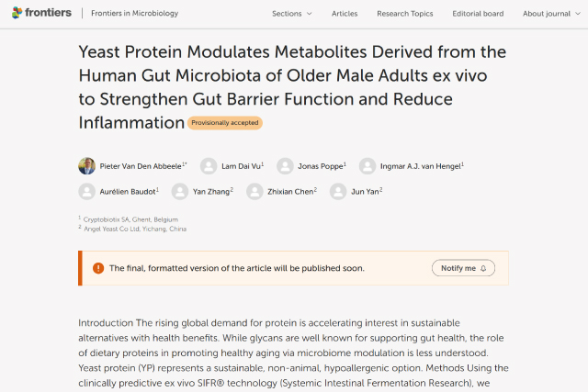Screen dimensions: 588x392
Task: Expand the About journal dropdown
Action: click(551, 14)
